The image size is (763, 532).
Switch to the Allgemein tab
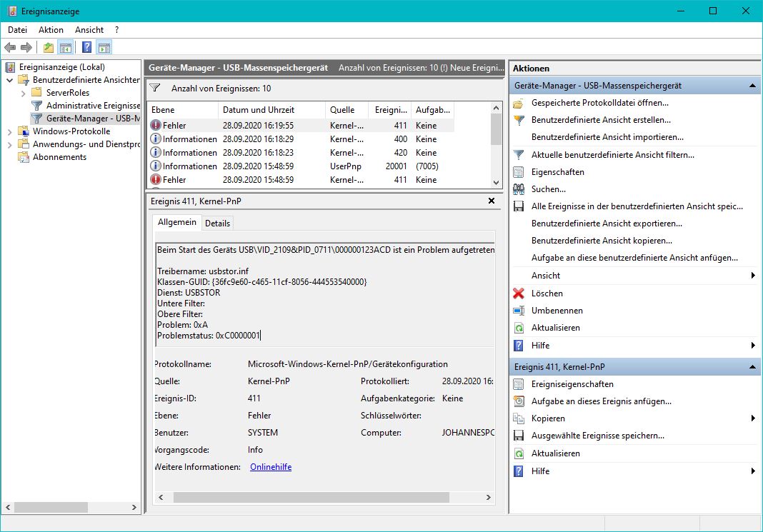click(x=177, y=222)
